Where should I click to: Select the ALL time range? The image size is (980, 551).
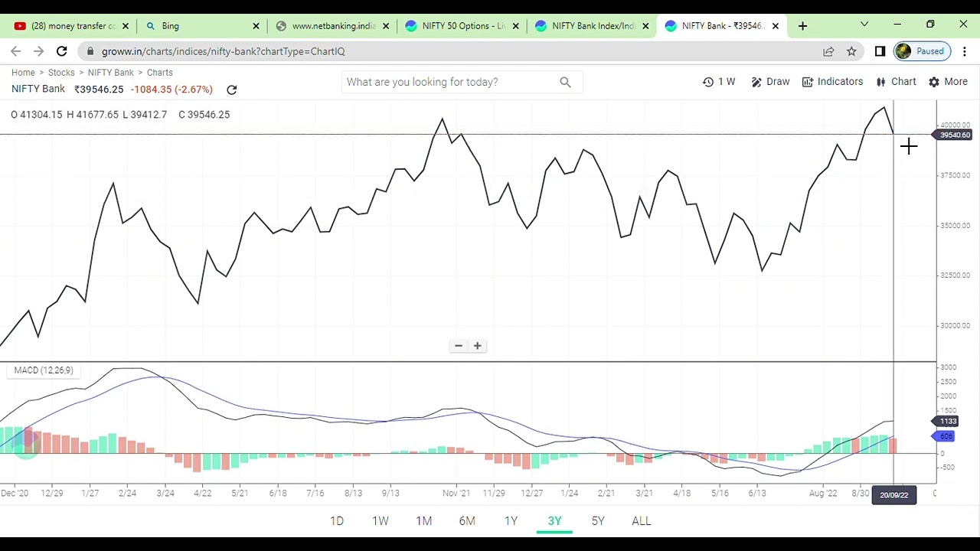coord(642,521)
